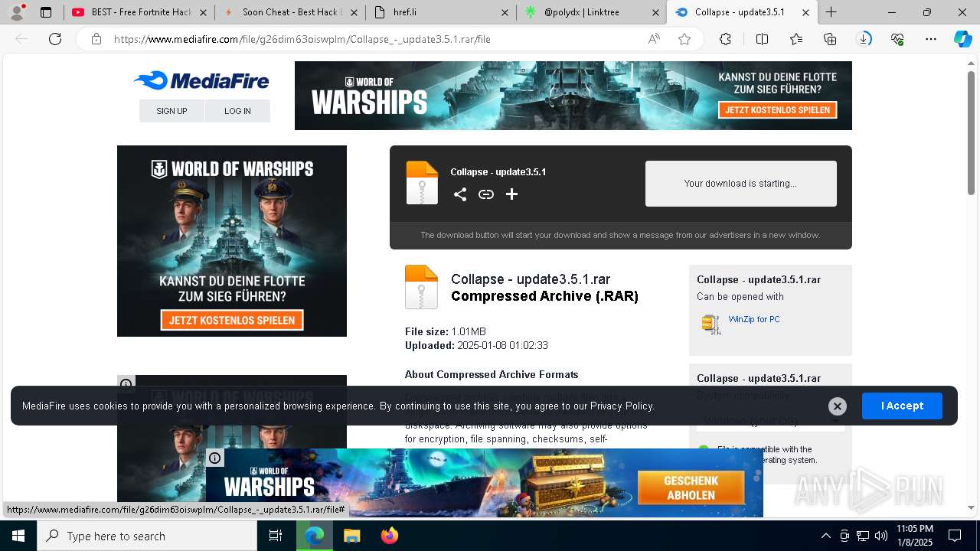
Task: Reload the current page
Action: (55, 39)
